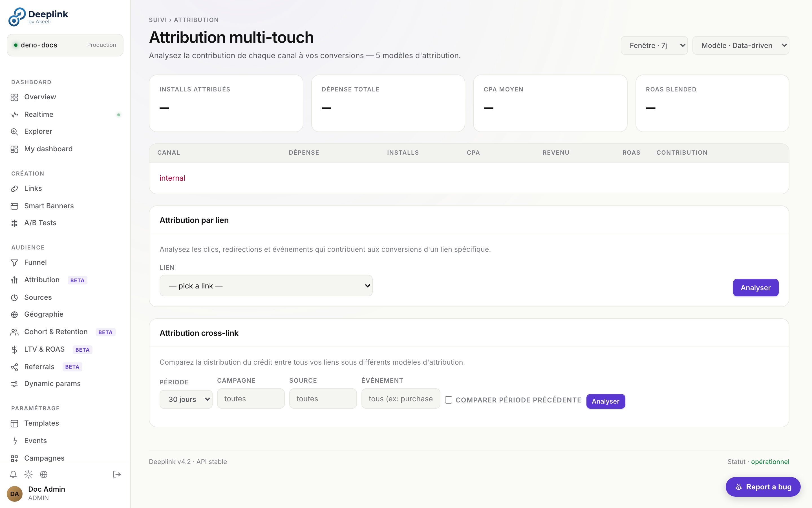Click the Report a bug button
Screen dimensions: 812x508
763,487
